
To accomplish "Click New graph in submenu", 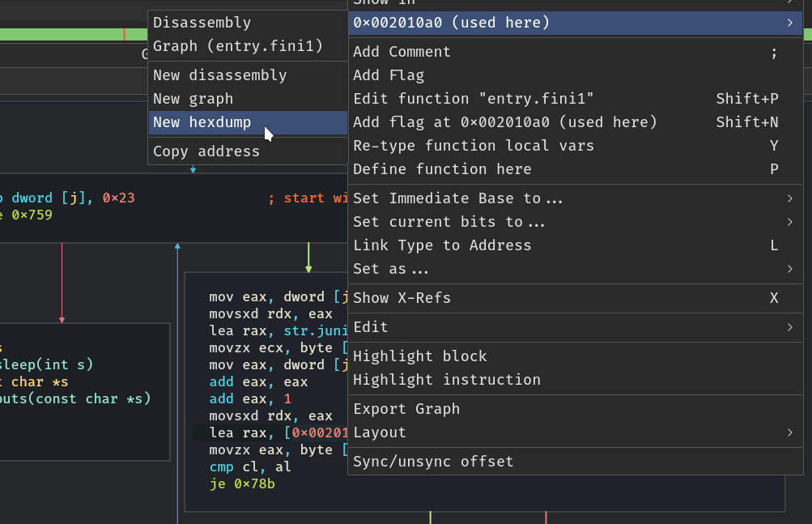I will click(x=193, y=99).
